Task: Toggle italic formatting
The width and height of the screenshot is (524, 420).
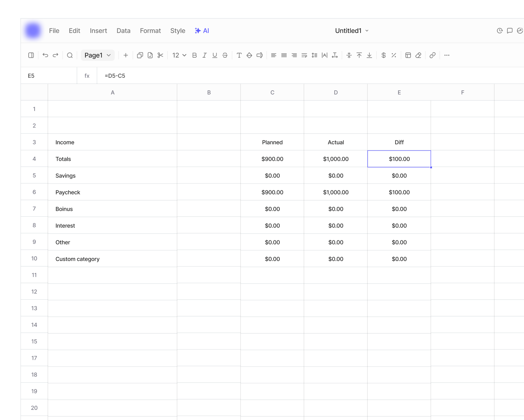Action: tap(205, 55)
